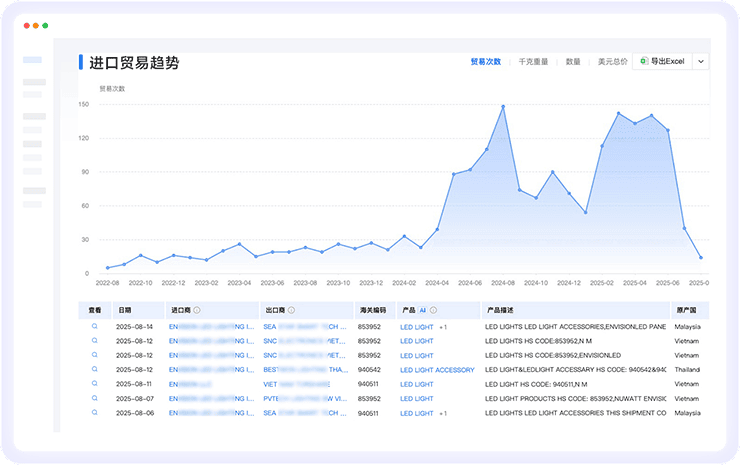Viewport: 740px width, 465px height.
Task: Open details via magnifier on the 2025-08-11 row
Action: pyautogui.click(x=96, y=384)
